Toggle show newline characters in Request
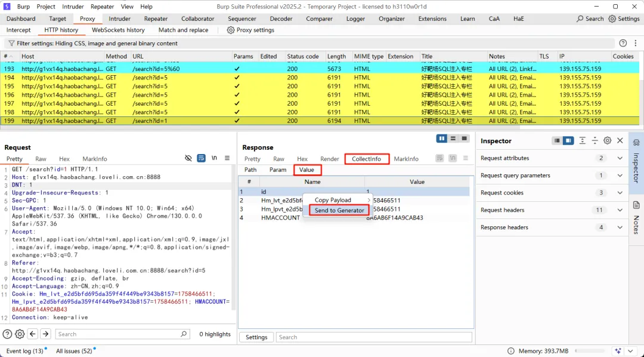Viewport: 644px width, 357px height. point(214,158)
